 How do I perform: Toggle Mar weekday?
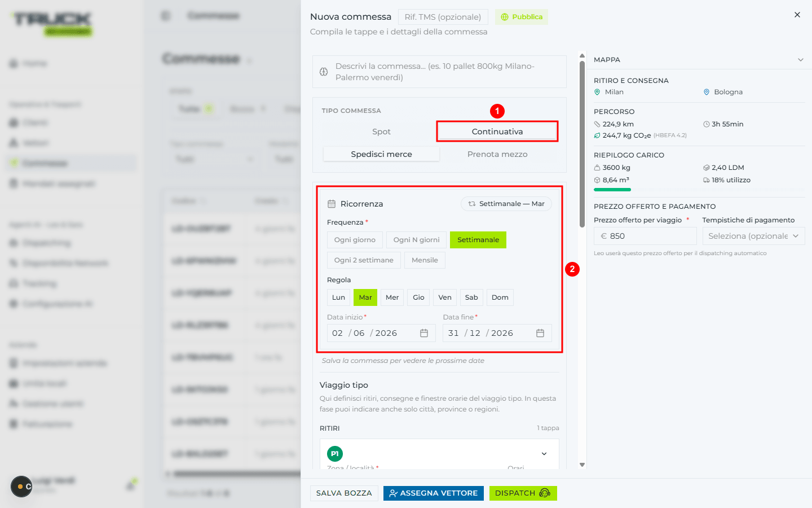365,297
